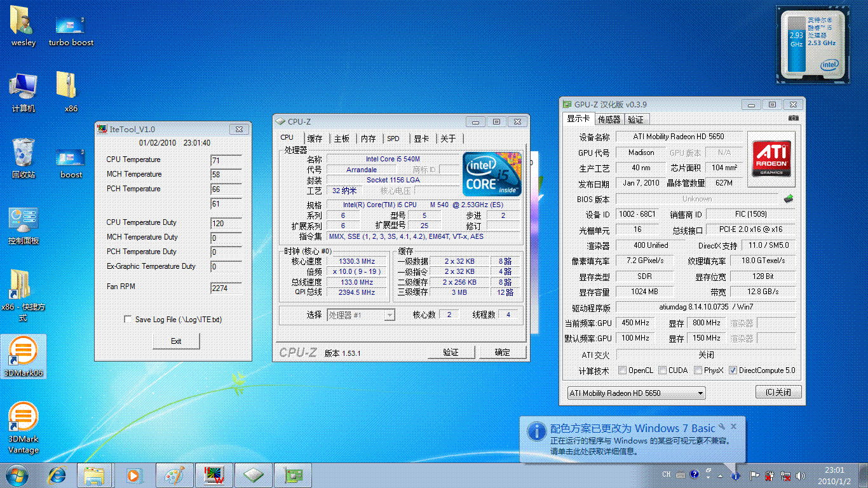Open notification balloon options wrench icon
The height and width of the screenshot is (488, 868).
722,426
